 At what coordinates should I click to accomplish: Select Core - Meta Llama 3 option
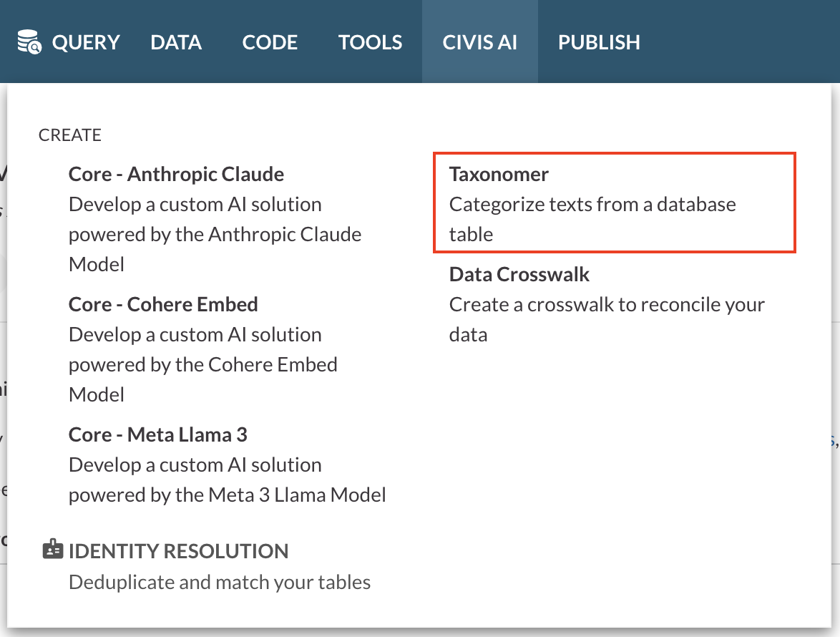[158, 434]
